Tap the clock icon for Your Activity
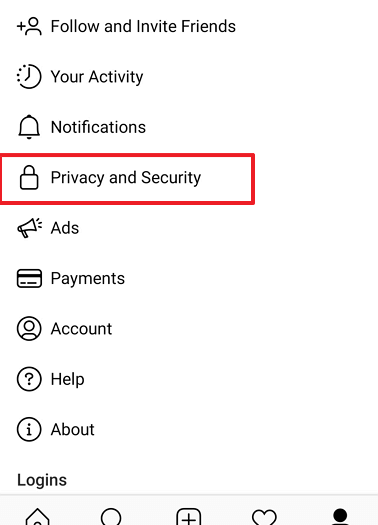378x525 pixels. tap(29, 76)
